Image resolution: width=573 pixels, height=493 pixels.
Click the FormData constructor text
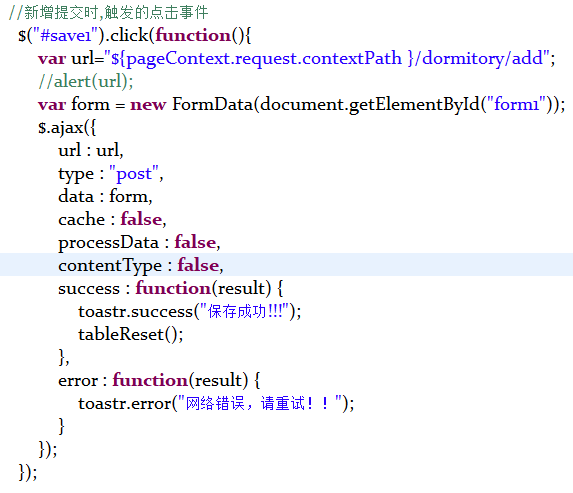coord(212,104)
